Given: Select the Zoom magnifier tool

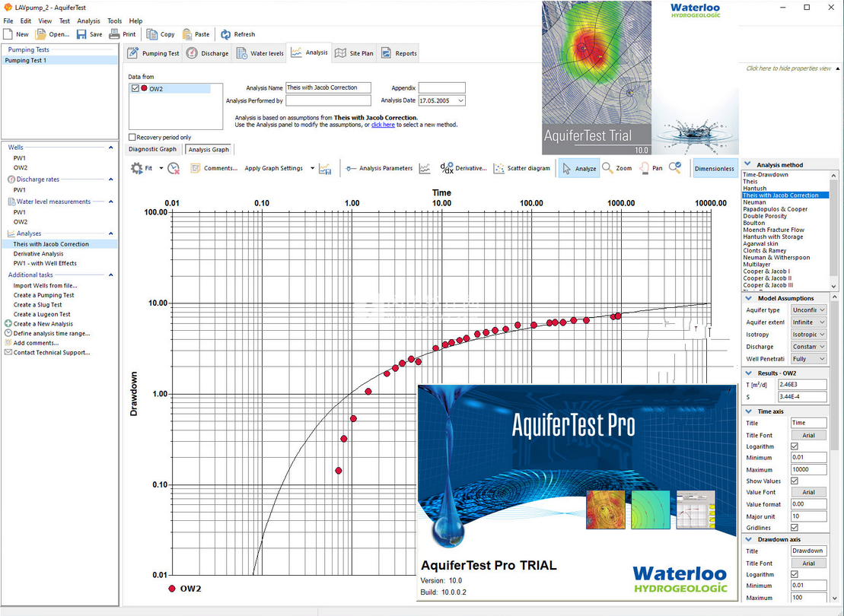Looking at the screenshot, I should [x=617, y=168].
